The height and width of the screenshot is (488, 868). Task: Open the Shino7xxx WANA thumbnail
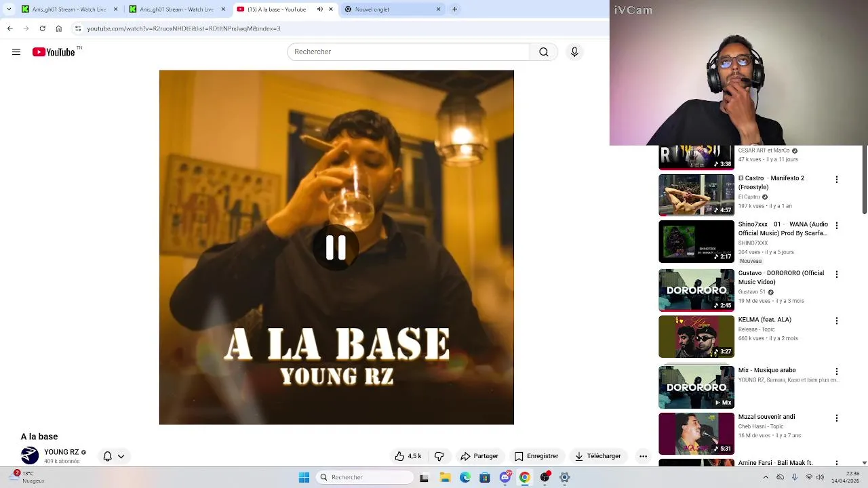click(696, 242)
